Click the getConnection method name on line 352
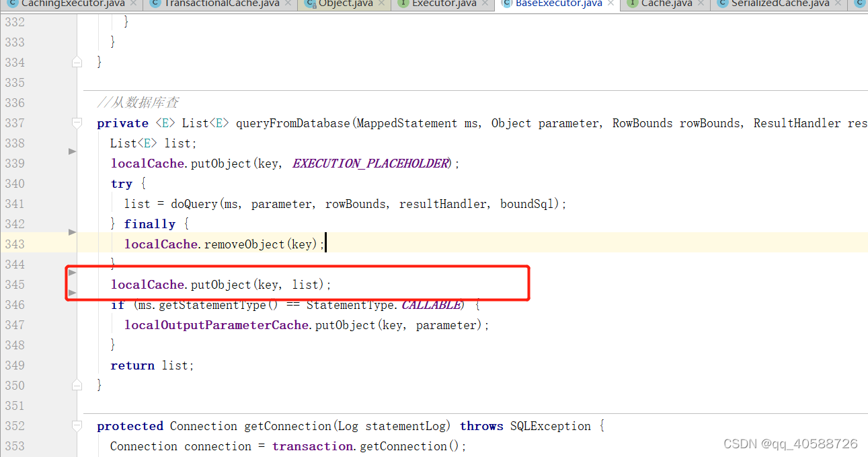This screenshot has height=457, width=868. point(288,426)
